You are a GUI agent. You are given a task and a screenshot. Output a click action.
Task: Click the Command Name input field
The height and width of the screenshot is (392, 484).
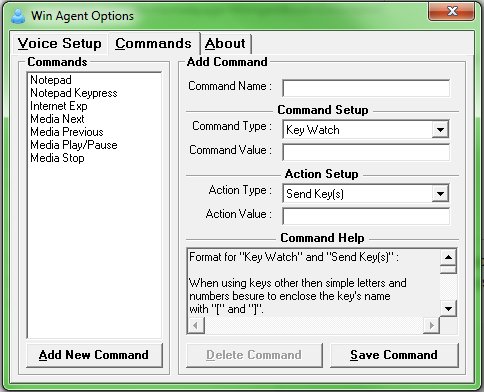pyautogui.click(x=366, y=88)
